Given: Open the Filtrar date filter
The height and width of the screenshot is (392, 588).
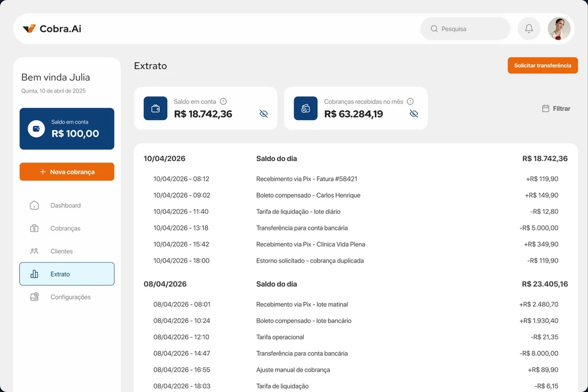Looking at the screenshot, I should pyautogui.click(x=556, y=109).
